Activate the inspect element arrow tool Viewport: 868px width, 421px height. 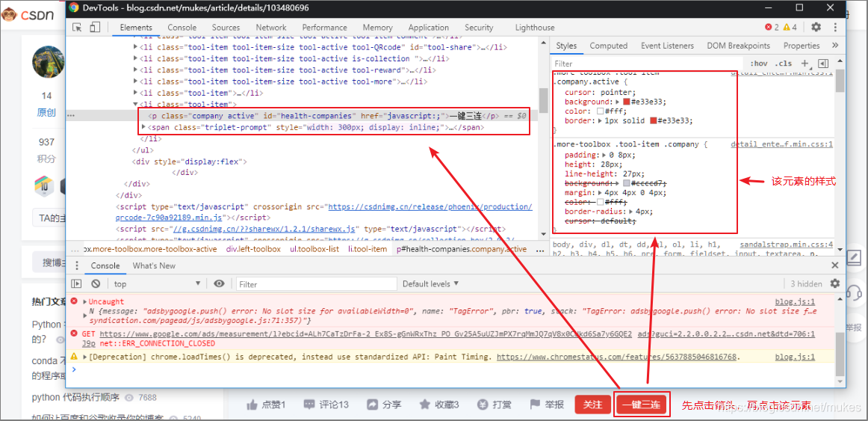click(x=77, y=27)
